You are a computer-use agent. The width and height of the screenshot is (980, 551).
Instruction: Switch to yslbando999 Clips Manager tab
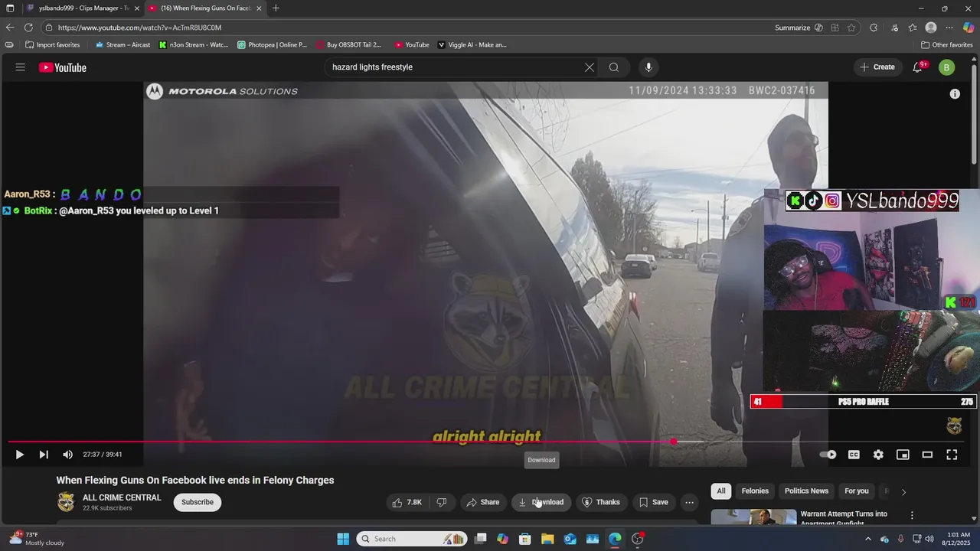click(83, 8)
